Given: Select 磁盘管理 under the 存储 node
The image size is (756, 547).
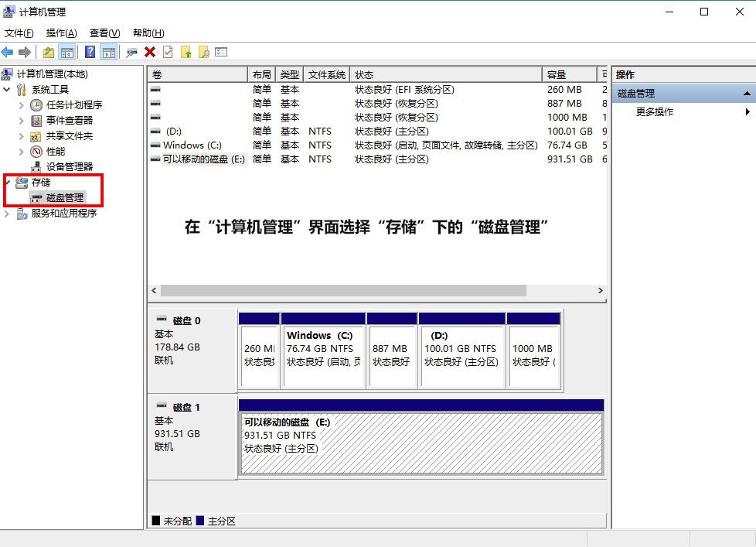Looking at the screenshot, I should tap(66, 197).
